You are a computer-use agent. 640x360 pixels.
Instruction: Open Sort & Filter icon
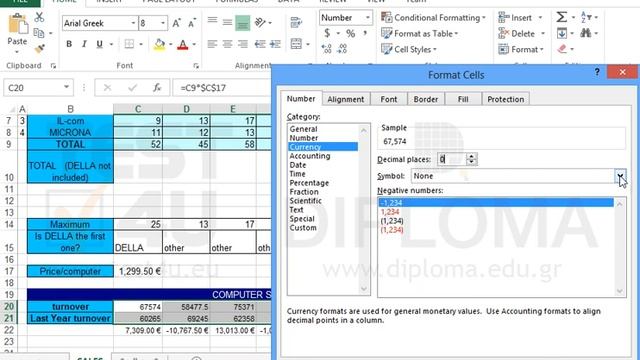pyautogui.click(x=585, y=17)
